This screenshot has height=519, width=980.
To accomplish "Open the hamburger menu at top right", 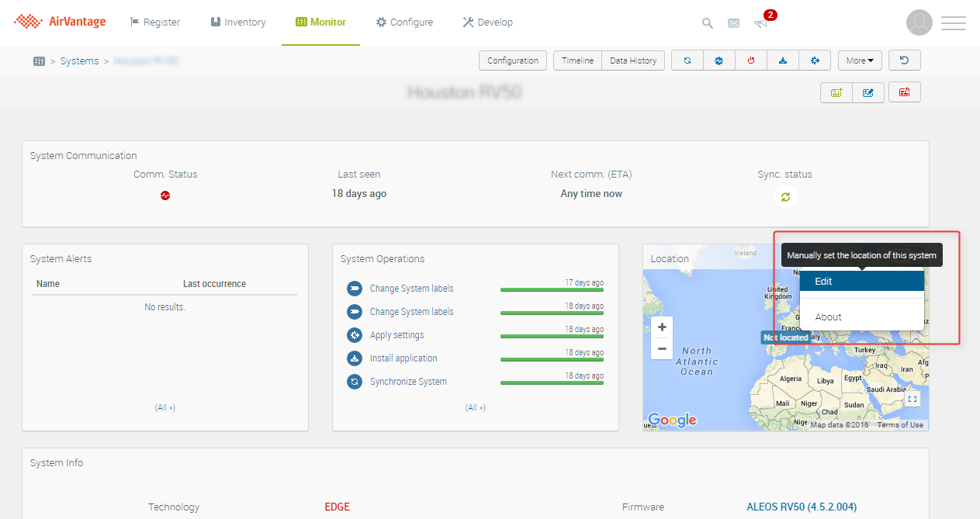I will (x=953, y=23).
